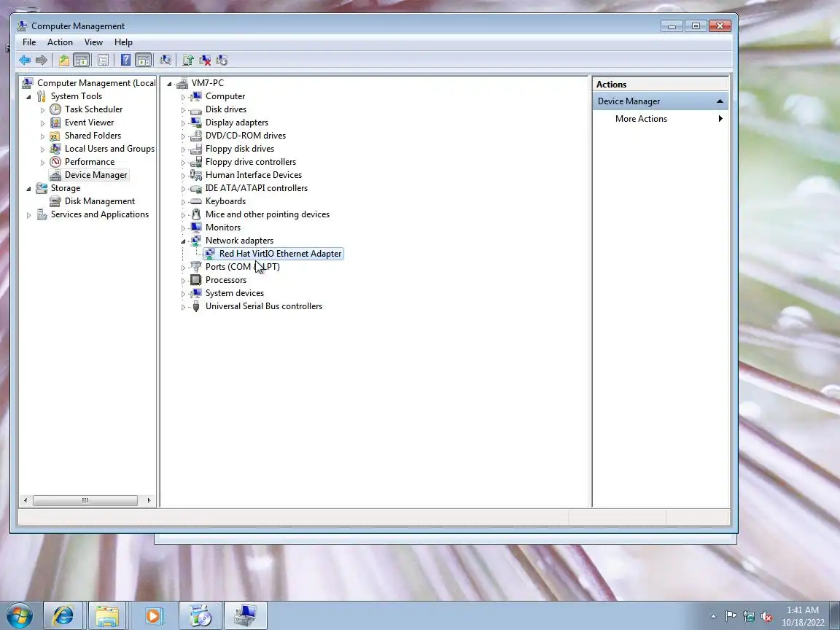Select IDE ATA/ATAPI controllers entry
This screenshot has height=630, width=840.
click(x=257, y=188)
